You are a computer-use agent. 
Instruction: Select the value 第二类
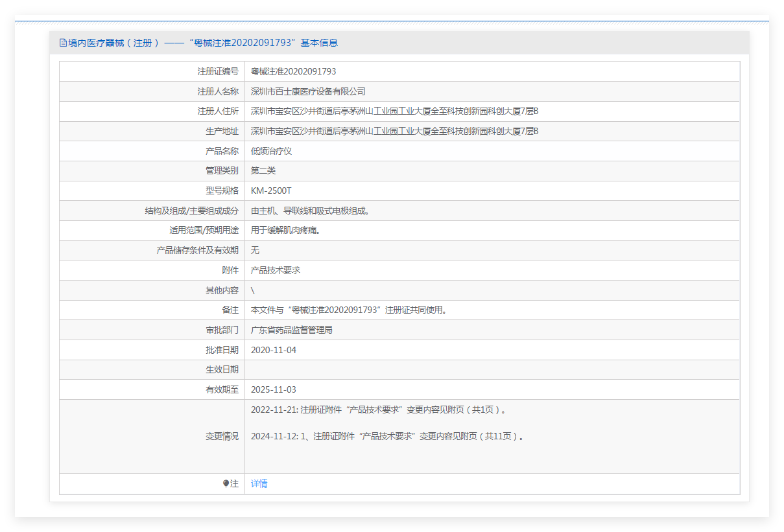[x=263, y=171]
